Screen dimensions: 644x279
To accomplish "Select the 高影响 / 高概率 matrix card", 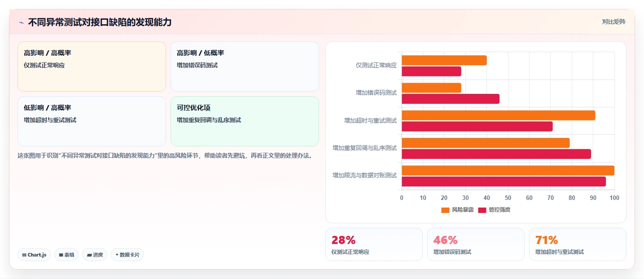I will [x=92, y=66].
